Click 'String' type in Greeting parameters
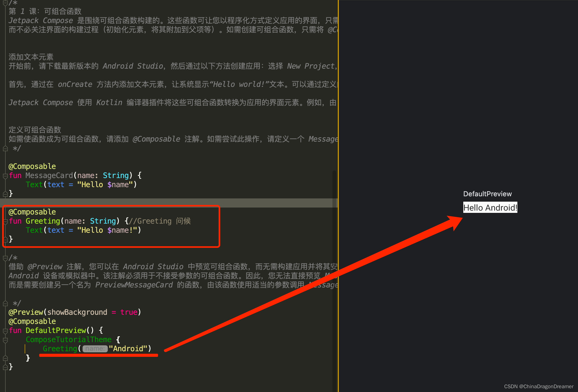 (x=103, y=221)
